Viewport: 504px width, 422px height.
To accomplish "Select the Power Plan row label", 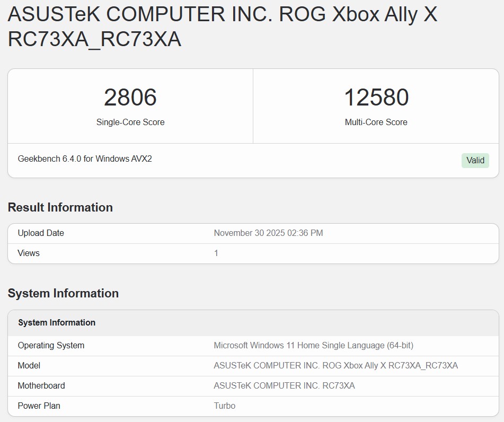I will pyautogui.click(x=39, y=406).
